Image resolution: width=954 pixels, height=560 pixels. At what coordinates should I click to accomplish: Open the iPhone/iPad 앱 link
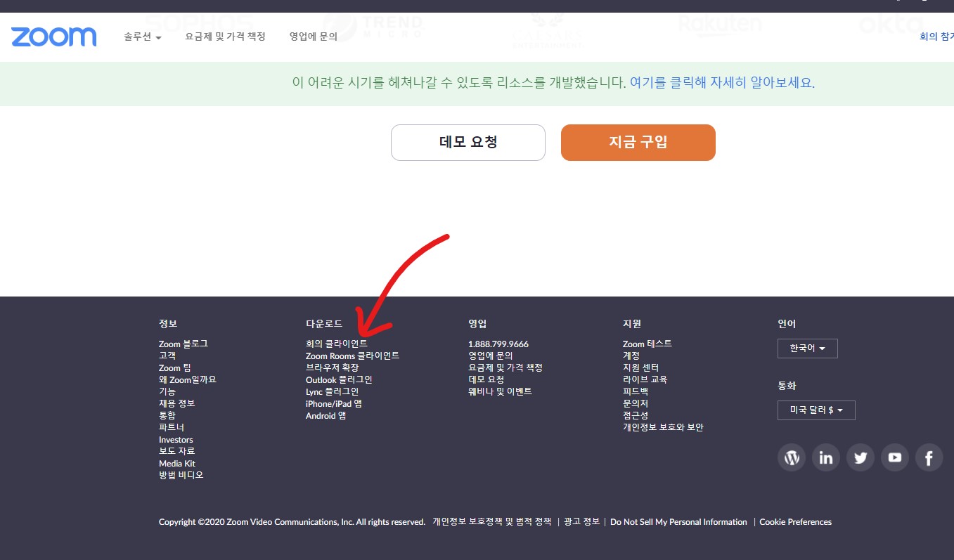pyautogui.click(x=334, y=403)
